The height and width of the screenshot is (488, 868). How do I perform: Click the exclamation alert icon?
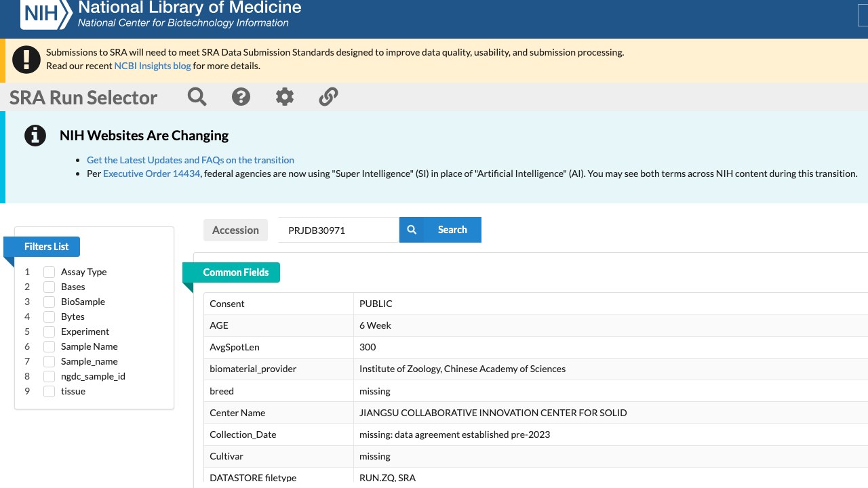tap(26, 60)
